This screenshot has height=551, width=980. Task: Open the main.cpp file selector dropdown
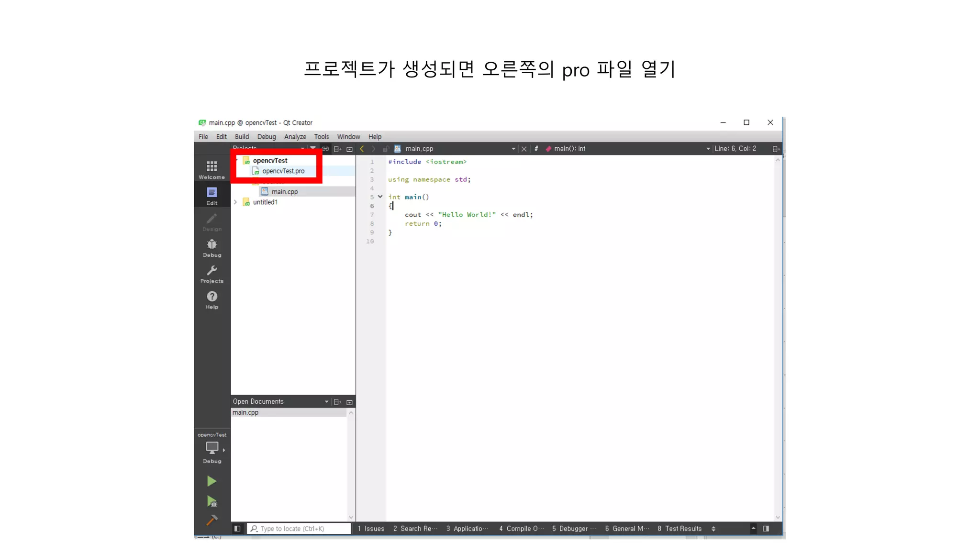click(513, 149)
